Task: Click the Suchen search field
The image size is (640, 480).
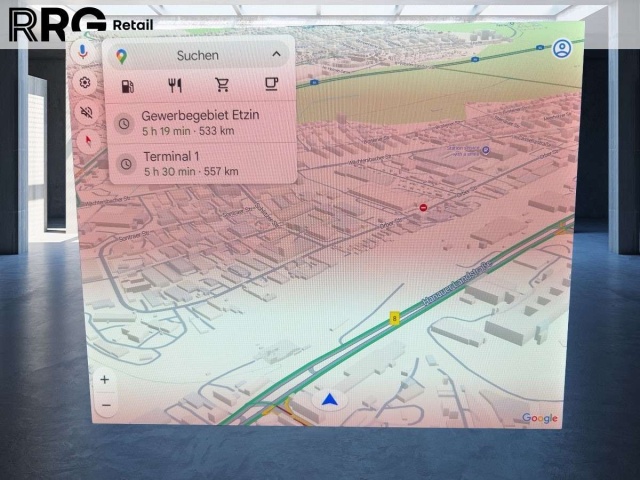Action: [x=197, y=55]
